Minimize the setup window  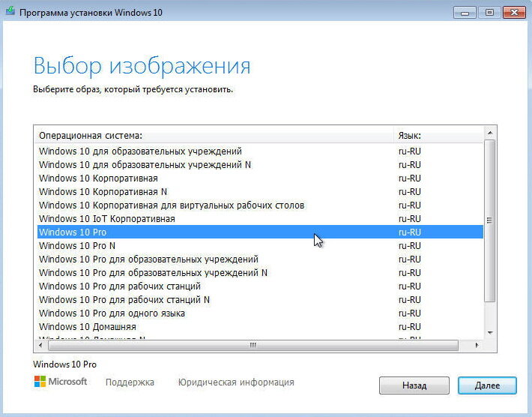coord(465,13)
